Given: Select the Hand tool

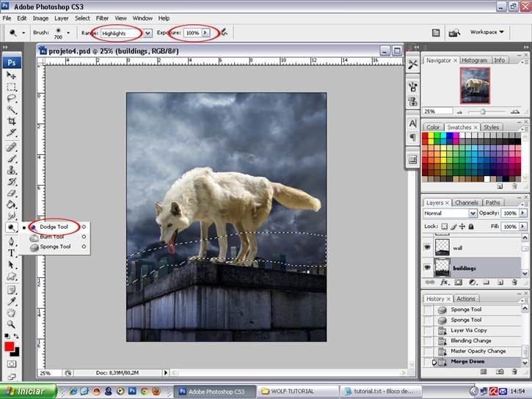Looking at the screenshot, I should click(11, 312).
